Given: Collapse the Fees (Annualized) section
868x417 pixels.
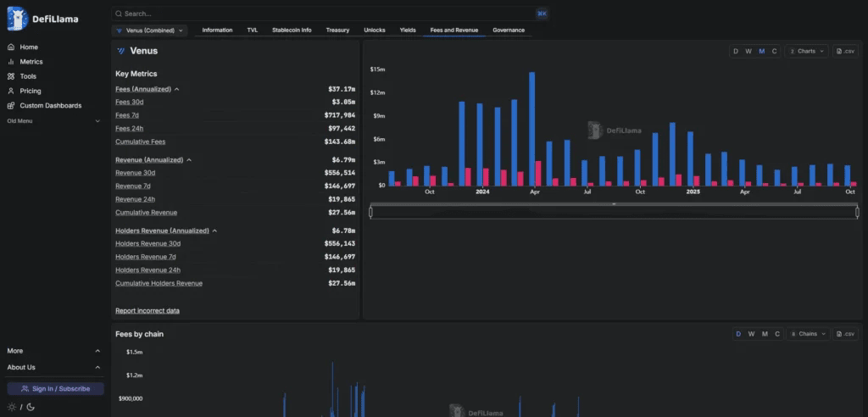Looking at the screenshot, I should pyautogui.click(x=176, y=89).
